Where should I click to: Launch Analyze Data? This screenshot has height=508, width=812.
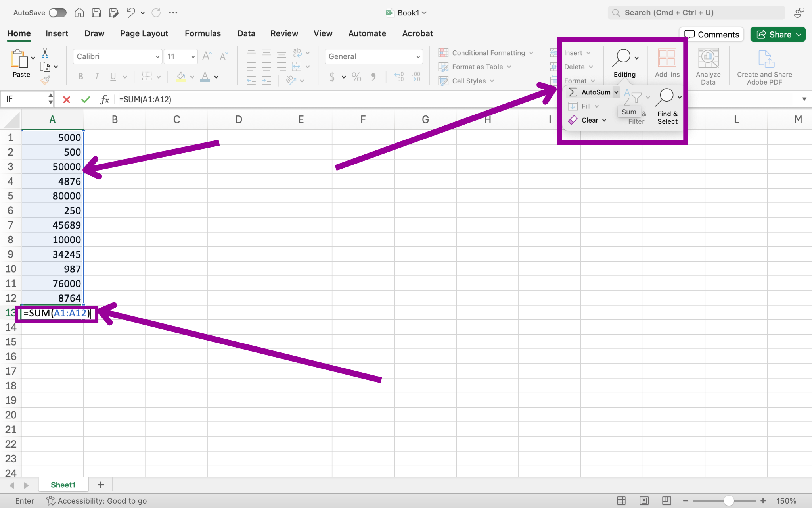point(708,66)
